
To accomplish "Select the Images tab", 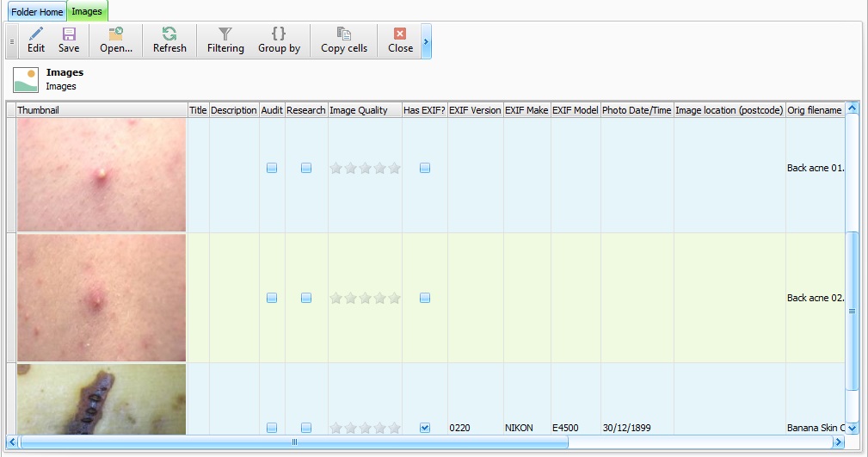I will point(87,12).
